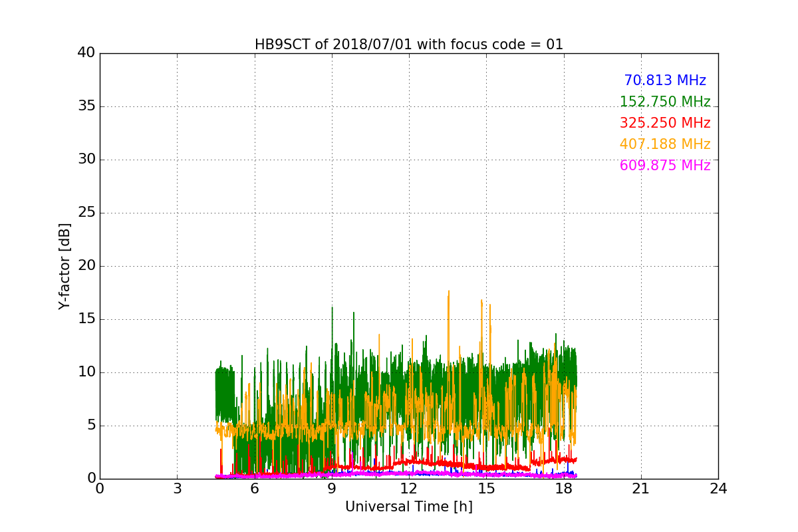Select the 152.750 MHz green legend label
The width and height of the screenshot is (798, 532).
(664, 102)
